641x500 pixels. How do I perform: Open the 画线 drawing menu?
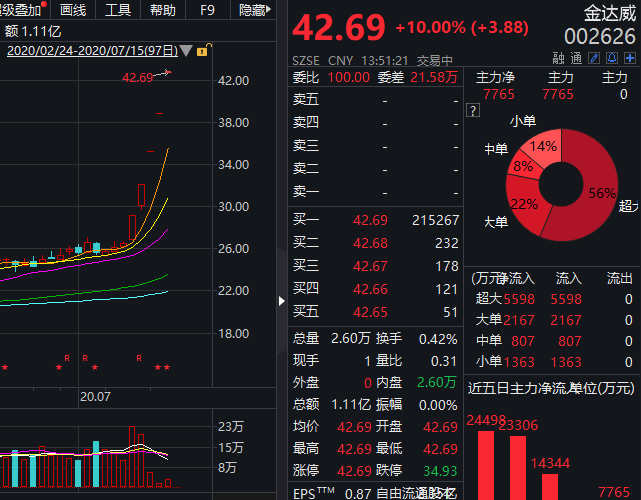pos(73,10)
